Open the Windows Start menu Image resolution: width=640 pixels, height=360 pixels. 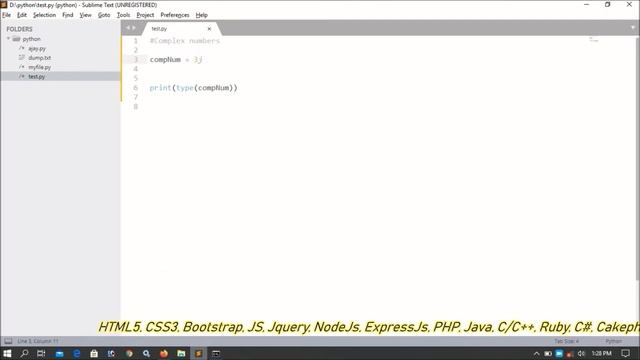tap(7, 353)
